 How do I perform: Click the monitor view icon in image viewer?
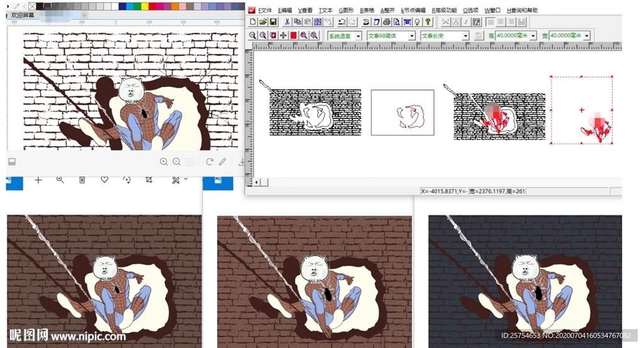tap(12, 162)
